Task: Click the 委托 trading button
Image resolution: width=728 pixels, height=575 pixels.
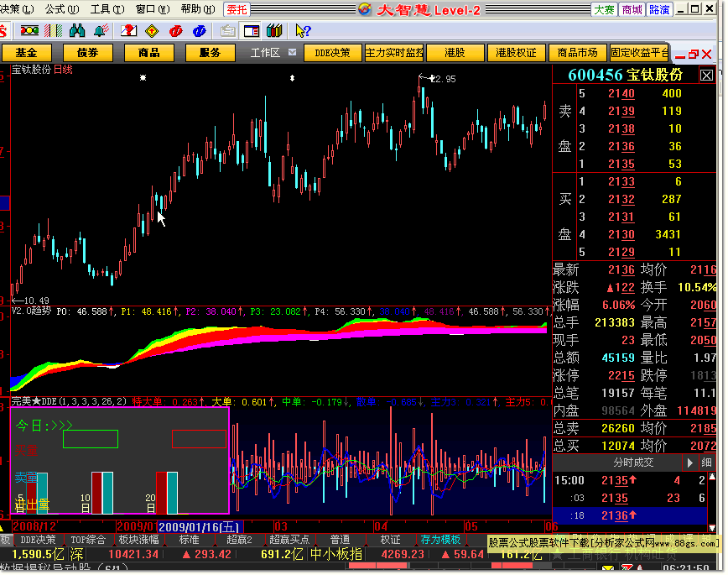Action: (237, 9)
